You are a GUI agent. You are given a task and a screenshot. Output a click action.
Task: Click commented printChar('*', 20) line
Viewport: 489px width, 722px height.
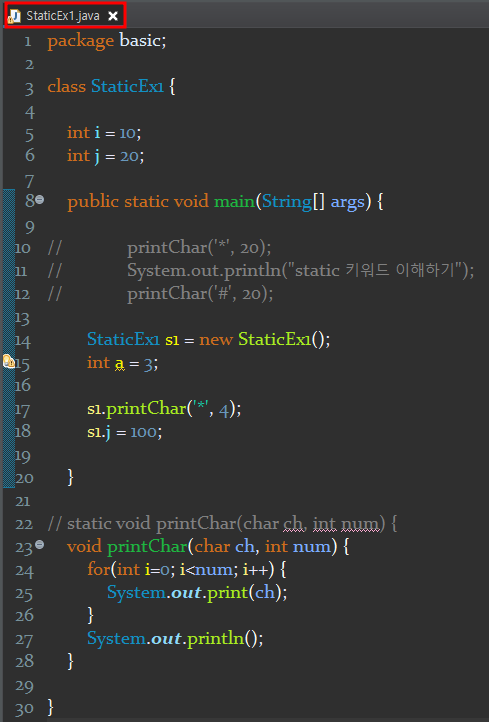coord(199,248)
